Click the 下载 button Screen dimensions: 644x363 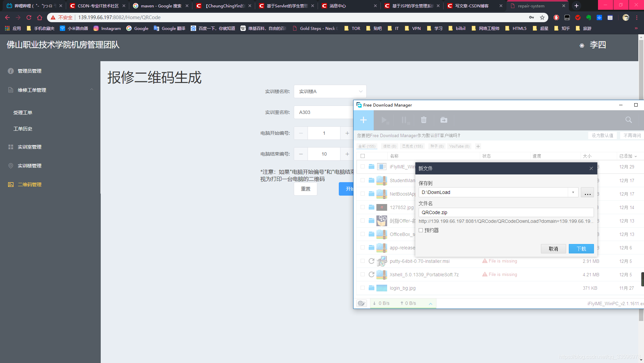tap(581, 249)
